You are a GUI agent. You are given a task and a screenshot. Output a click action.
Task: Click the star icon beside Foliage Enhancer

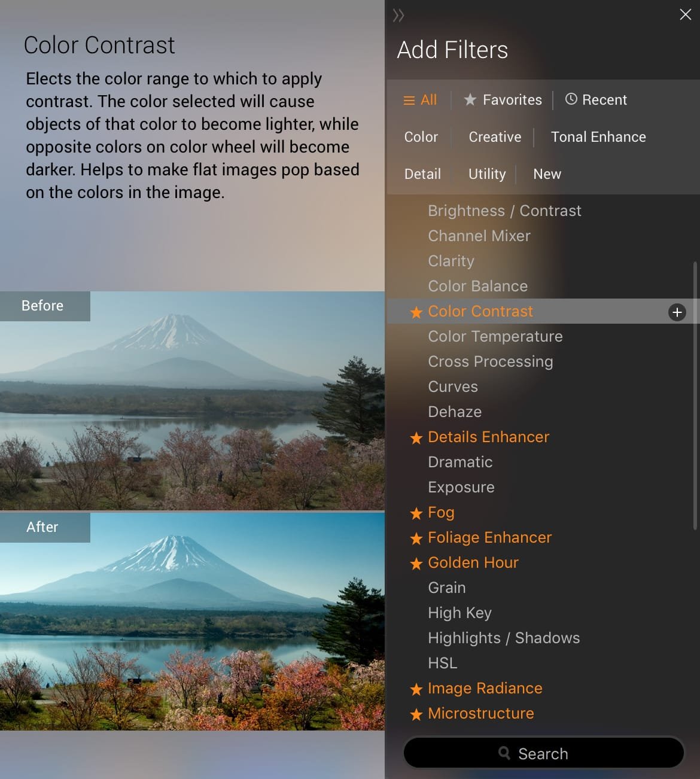point(416,538)
